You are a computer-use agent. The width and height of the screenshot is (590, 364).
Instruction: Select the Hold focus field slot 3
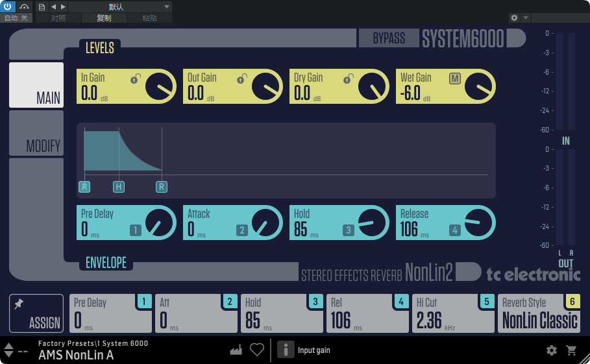(282, 313)
